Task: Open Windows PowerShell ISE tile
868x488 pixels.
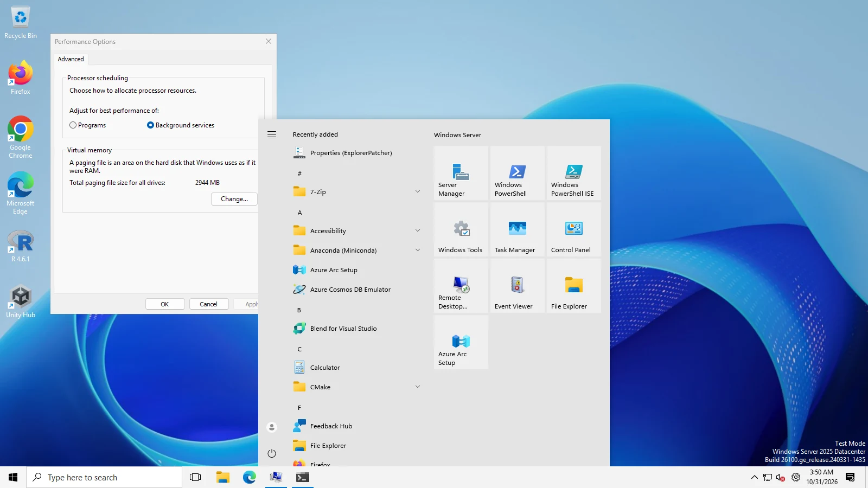Action: (574, 174)
